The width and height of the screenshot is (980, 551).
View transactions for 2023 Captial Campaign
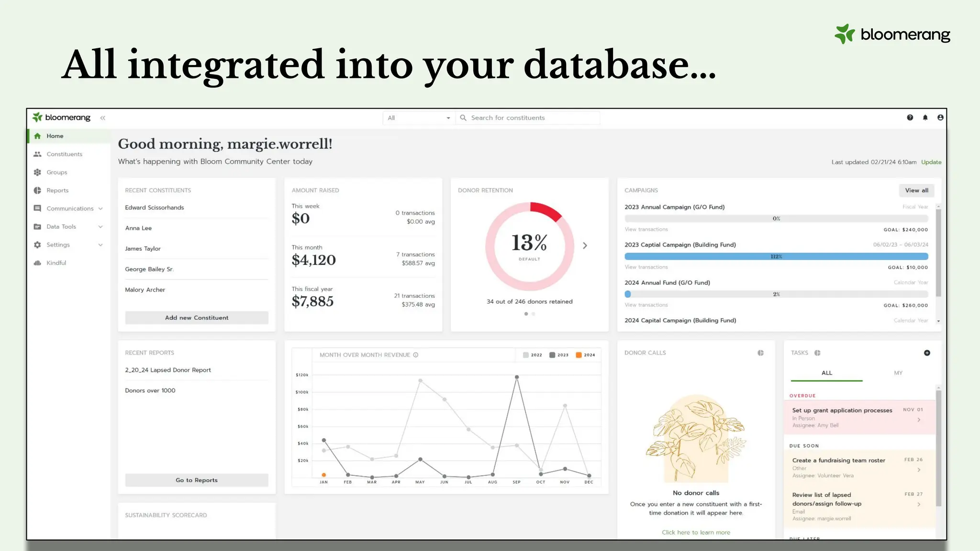click(646, 267)
